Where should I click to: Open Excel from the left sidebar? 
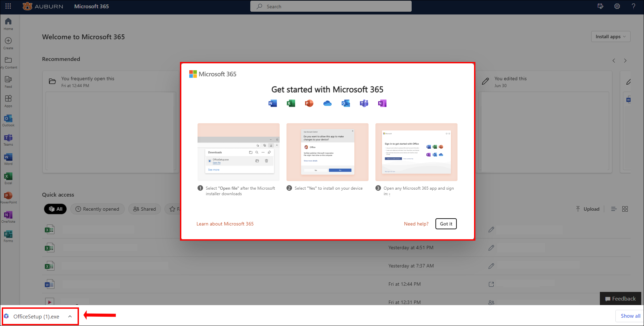[x=8, y=178]
